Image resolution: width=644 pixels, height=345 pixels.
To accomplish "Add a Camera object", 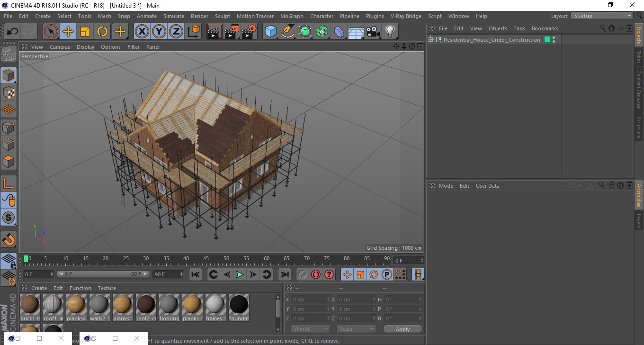I will point(373,32).
